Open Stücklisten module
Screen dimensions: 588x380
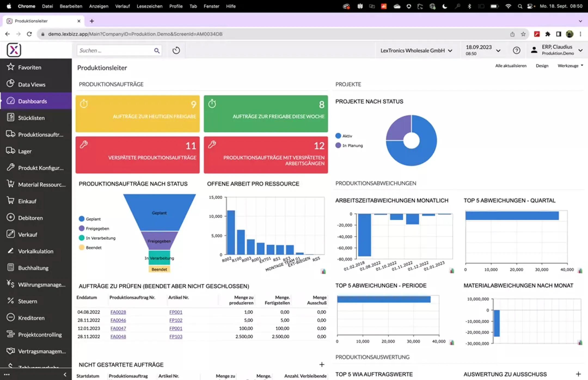pyautogui.click(x=36, y=118)
